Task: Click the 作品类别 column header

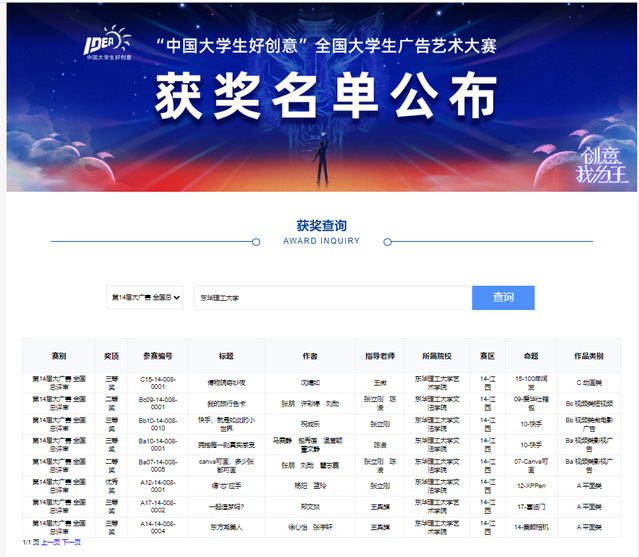Action: [589, 356]
